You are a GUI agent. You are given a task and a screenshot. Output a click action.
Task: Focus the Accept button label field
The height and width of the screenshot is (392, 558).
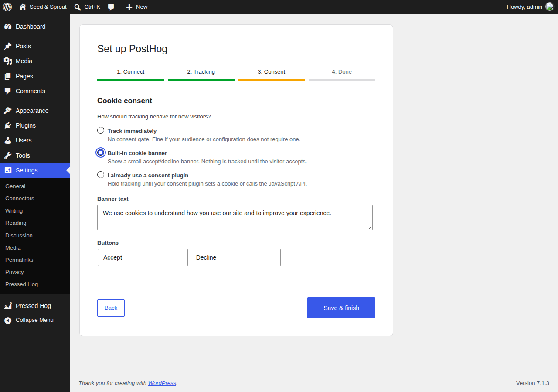click(x=143, y=257)
